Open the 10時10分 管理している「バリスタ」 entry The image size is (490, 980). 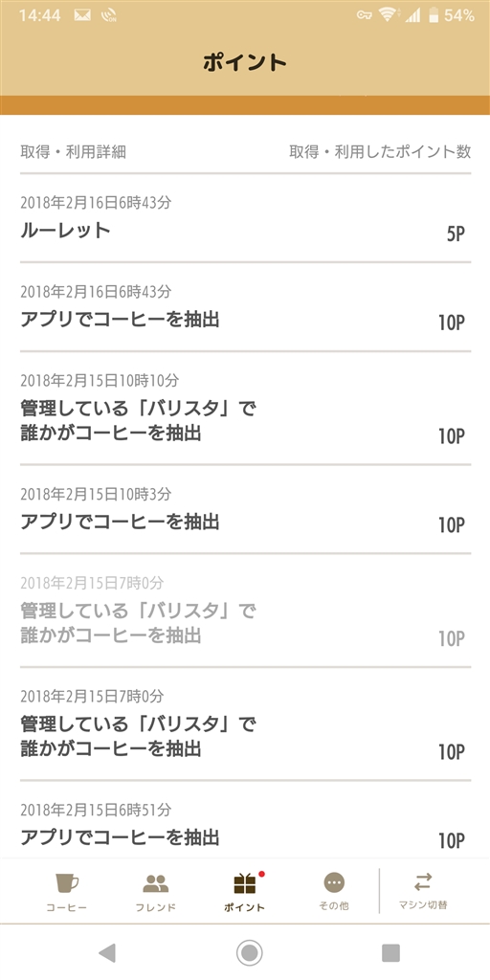pyautogui.click(x=245, y=409)
